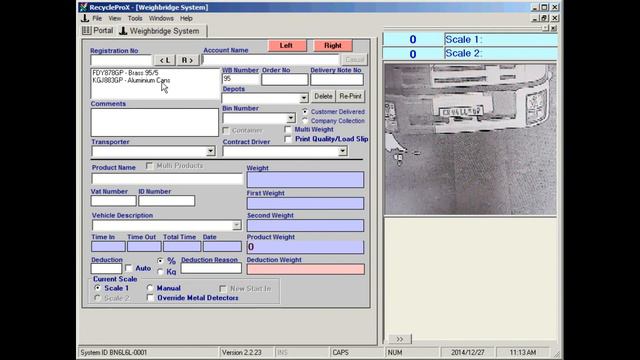The width and height of the screenshot is (640, 360).
Task: Click the ID Number field
Action: 167,201
